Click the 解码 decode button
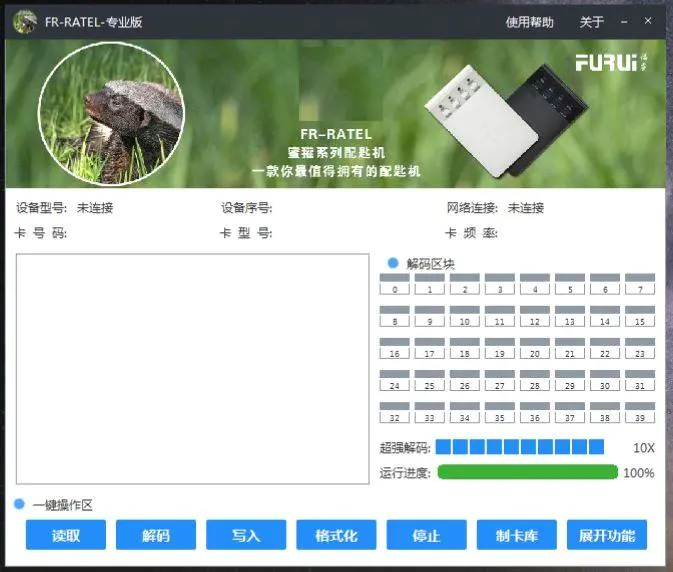The width and height of the screenshot is (673, 572). click(x=156, y=535)
